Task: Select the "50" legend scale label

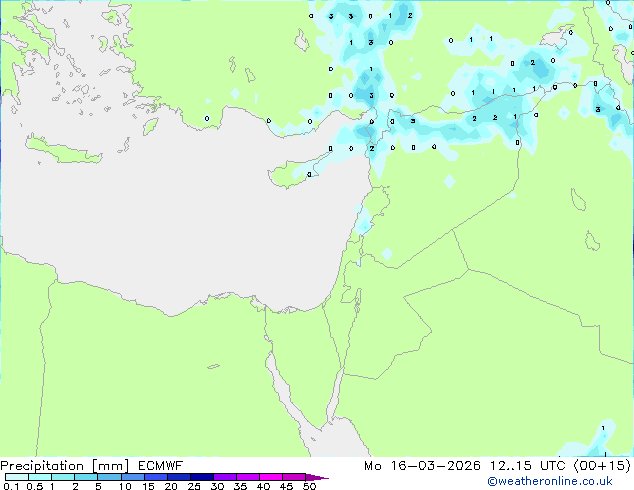Action: tap(309, 486)
